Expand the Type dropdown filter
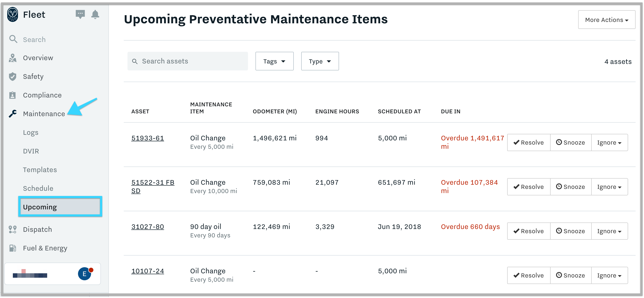644x298 pixels. [x=319, y=61]
